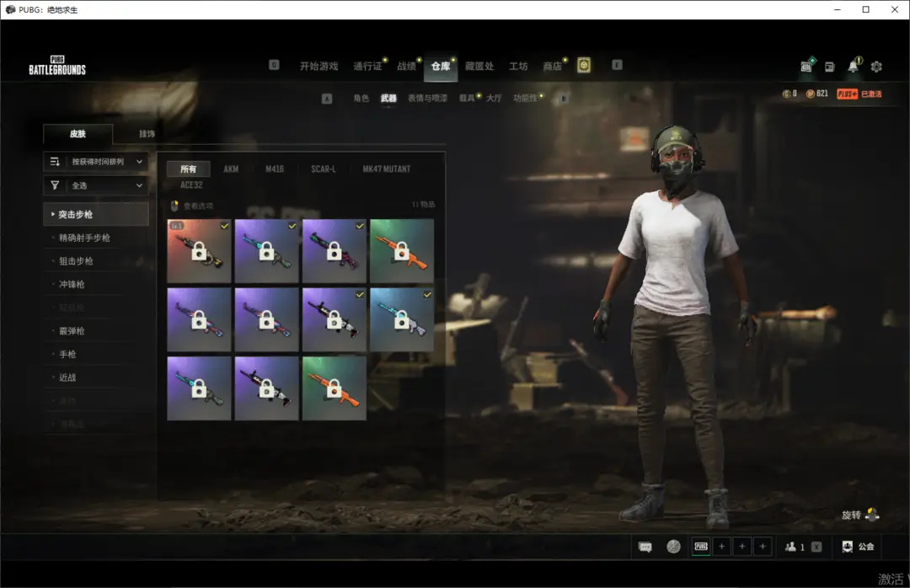Image resolution: width=910 pixels, height=588 pixels.
Task: Click the gold coin icon after 商店
Action: [584, 66]
